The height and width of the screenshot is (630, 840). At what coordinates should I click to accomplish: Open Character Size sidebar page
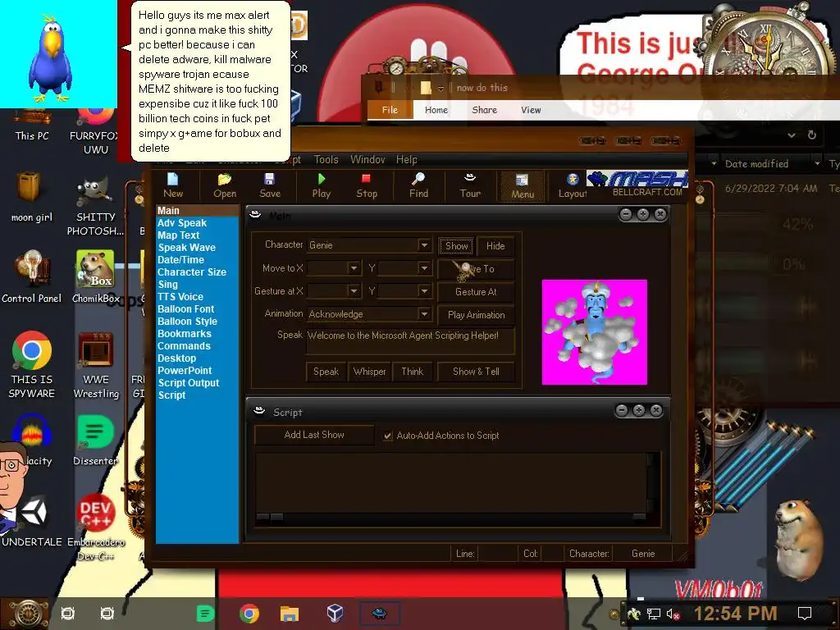point(192,272)
